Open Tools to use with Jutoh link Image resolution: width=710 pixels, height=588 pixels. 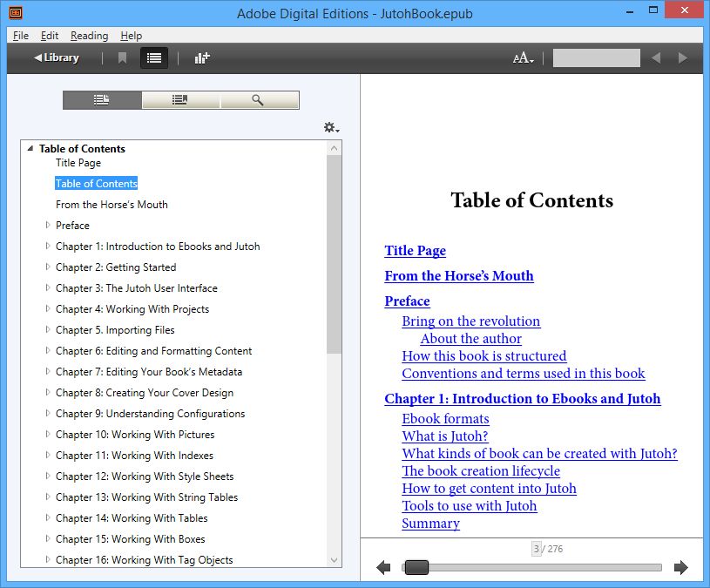click(470, 505)
